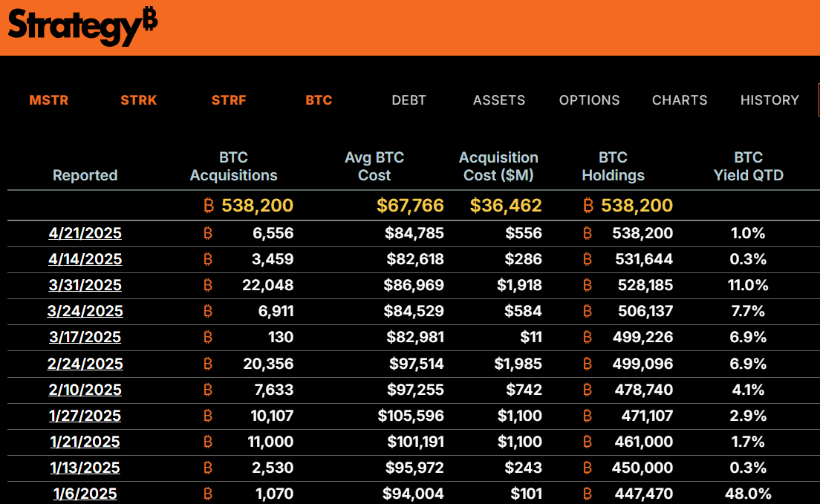Select the 48.0% yield value

coord(749,494)
